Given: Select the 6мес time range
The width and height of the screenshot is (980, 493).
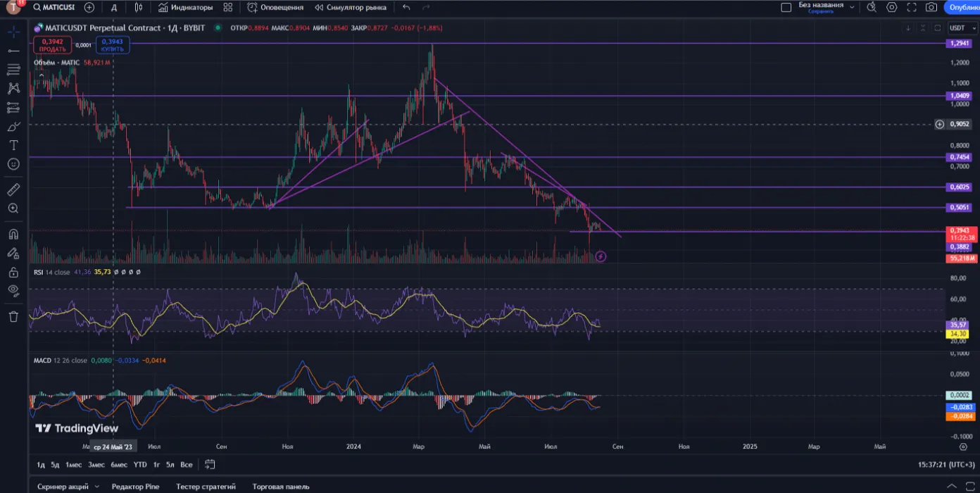Looking at the screenshot, I should coord(119,465).
